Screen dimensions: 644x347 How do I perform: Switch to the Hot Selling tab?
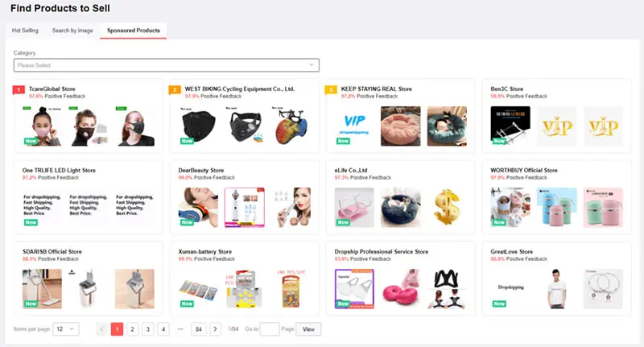point(25,31)
